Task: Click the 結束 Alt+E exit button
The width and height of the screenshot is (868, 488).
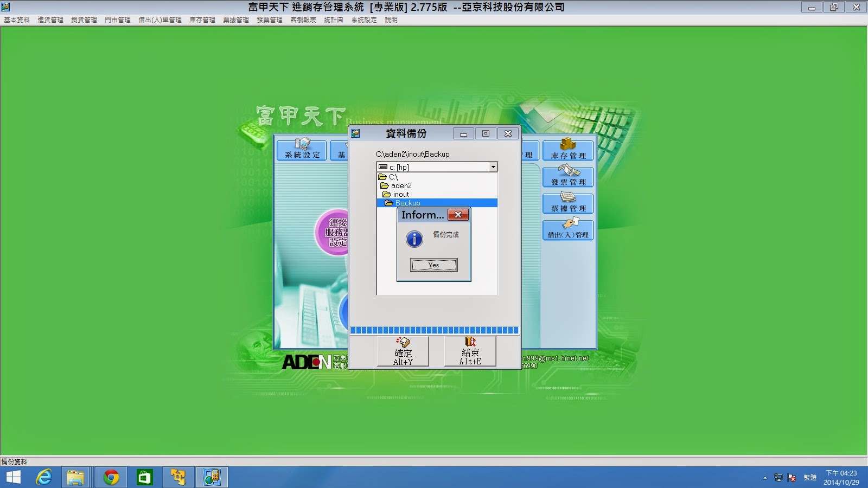Action: [470, 351]
